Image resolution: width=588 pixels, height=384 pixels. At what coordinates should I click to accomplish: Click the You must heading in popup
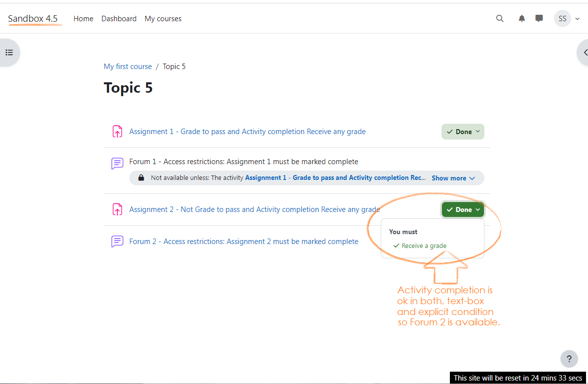click(403, 232)
